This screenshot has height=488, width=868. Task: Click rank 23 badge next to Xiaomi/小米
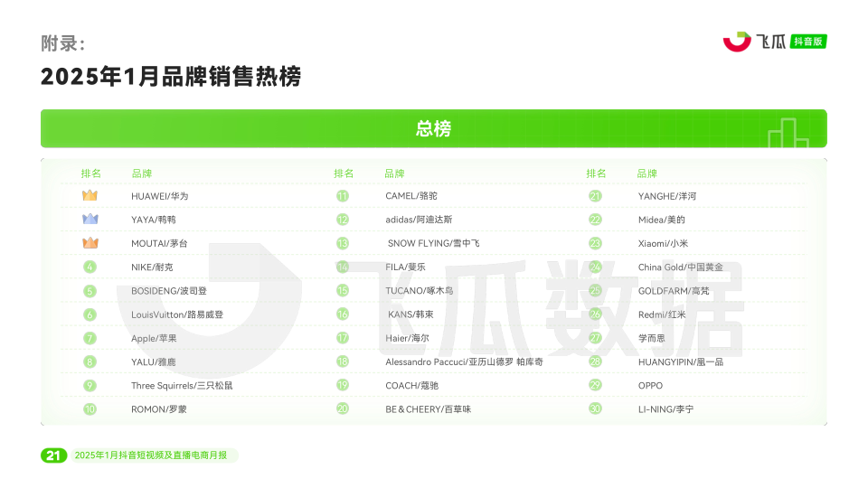595,243
